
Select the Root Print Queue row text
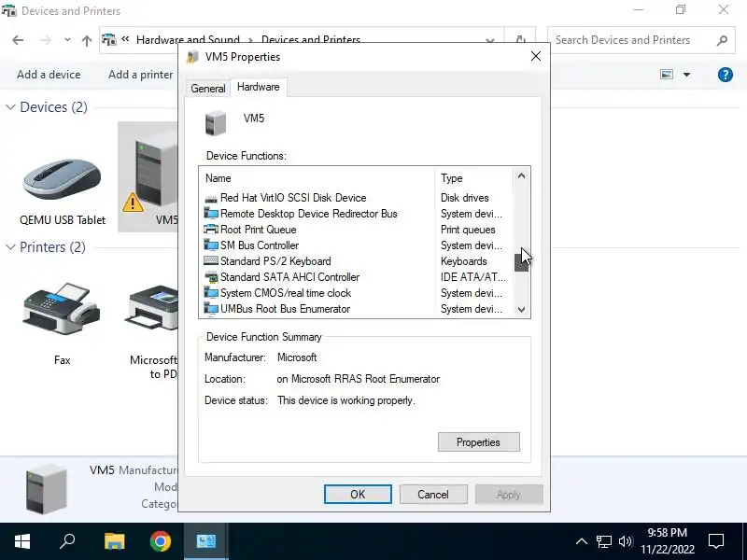pos(259,230)
